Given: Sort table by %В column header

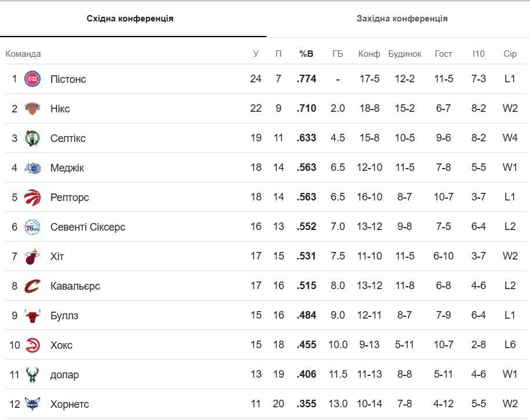Looking at the screenshot, I should click(306, 54).
